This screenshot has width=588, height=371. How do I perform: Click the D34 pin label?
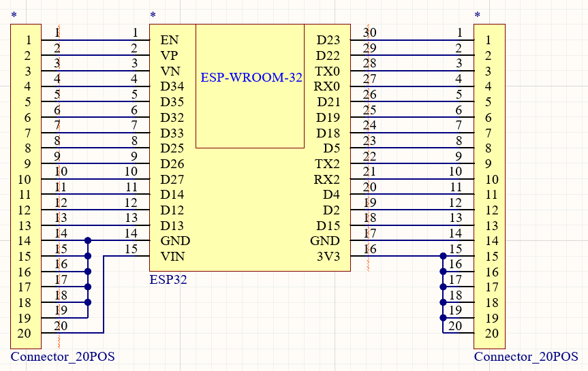(x=172, y=86)
